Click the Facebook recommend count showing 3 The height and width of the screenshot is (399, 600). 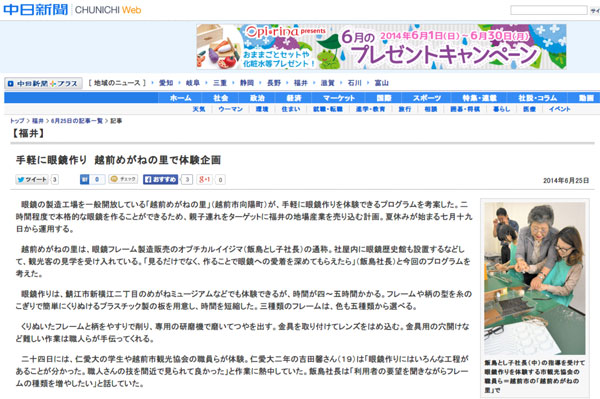187,180
